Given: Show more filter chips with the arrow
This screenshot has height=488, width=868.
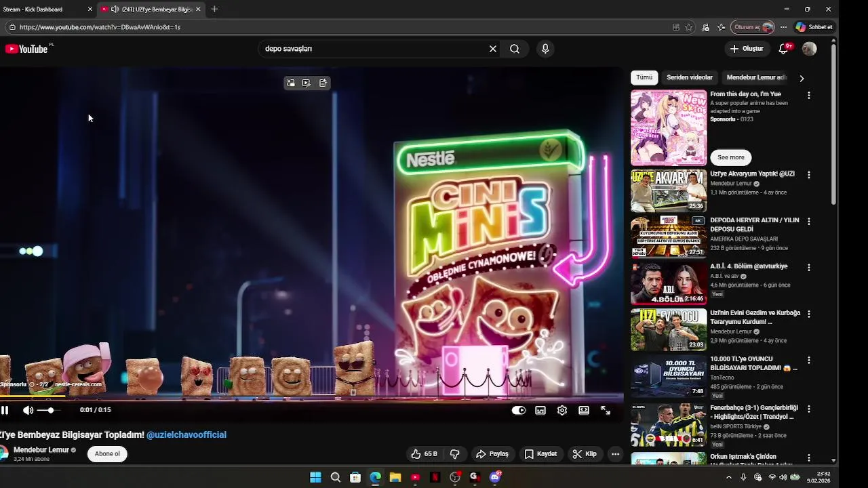Looking at the screenshot, I should tap(802, 78).
